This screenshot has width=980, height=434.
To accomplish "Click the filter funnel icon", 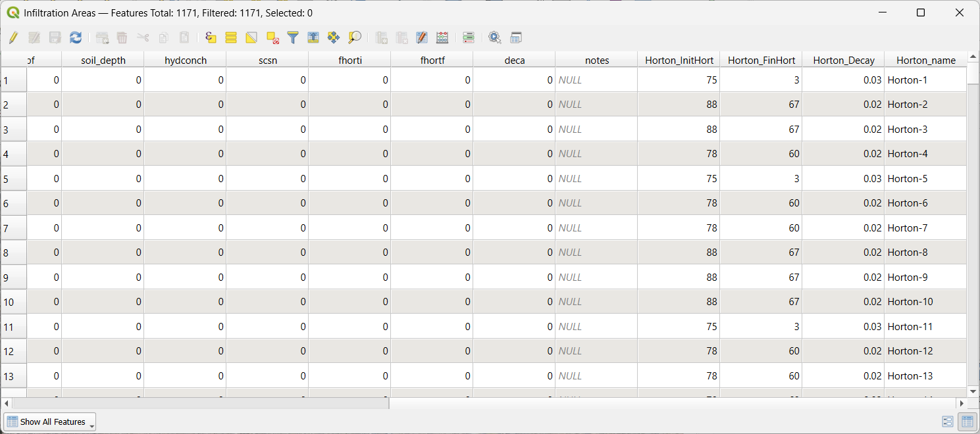I will pyautogui.click(x=293, y=37).
